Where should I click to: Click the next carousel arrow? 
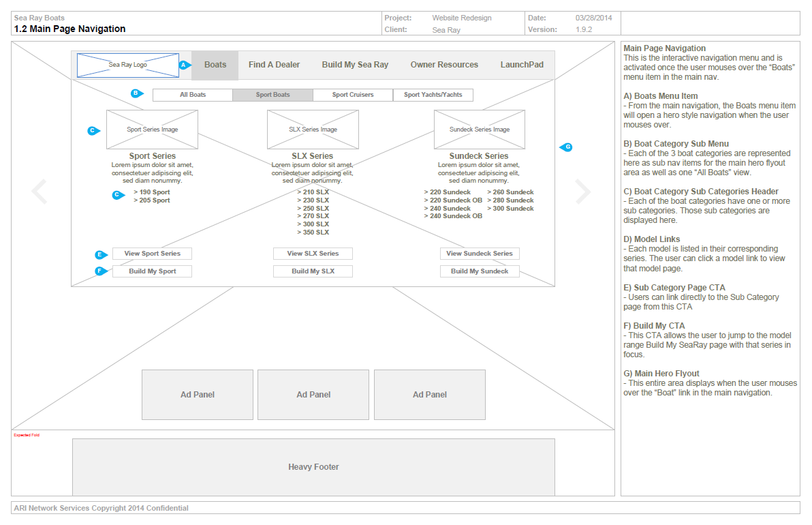coord(583,192)
